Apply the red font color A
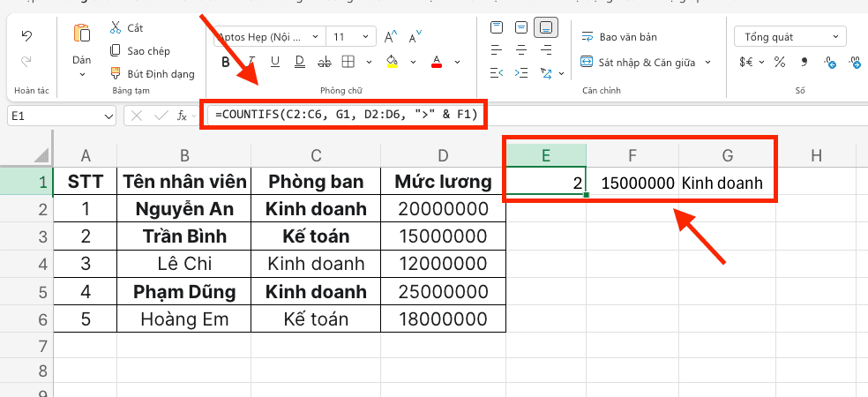868x397 pixels. 437,61
